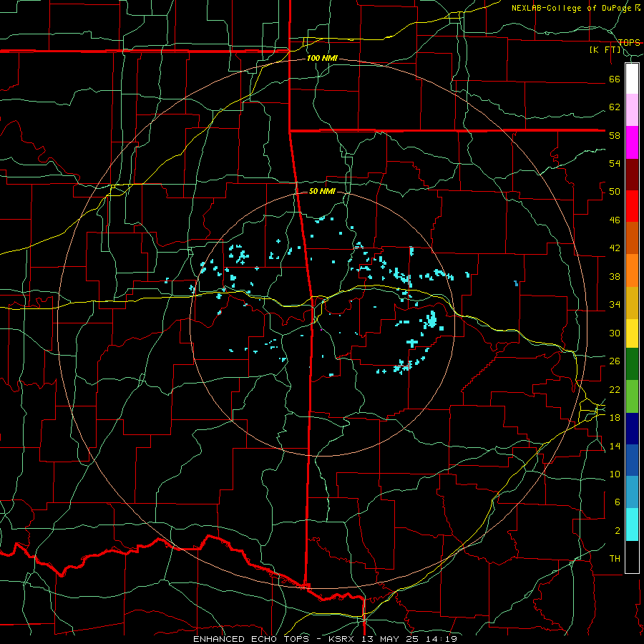Click the 'TOPS' legend heading
This screenshot has height=644, width=644.
[x=629, y=42]
